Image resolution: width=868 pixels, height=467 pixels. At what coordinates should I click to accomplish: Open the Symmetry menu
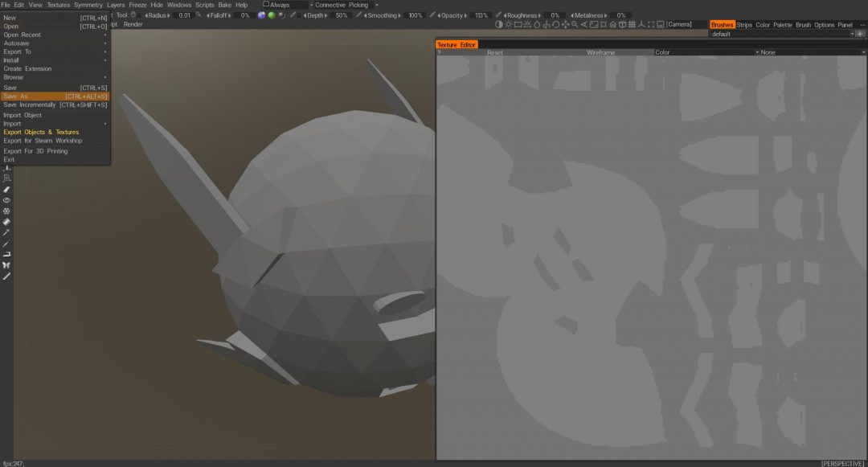(88, 5)
